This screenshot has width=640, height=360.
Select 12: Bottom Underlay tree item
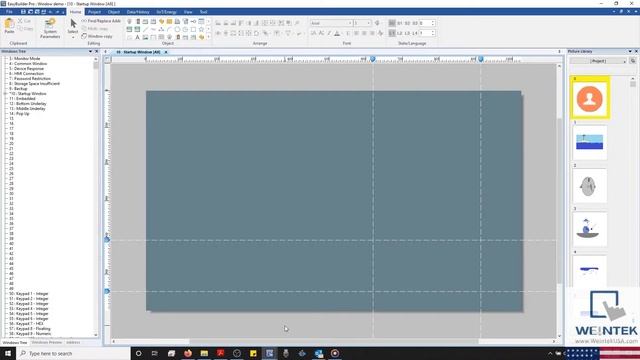click(x=27, y=104)
